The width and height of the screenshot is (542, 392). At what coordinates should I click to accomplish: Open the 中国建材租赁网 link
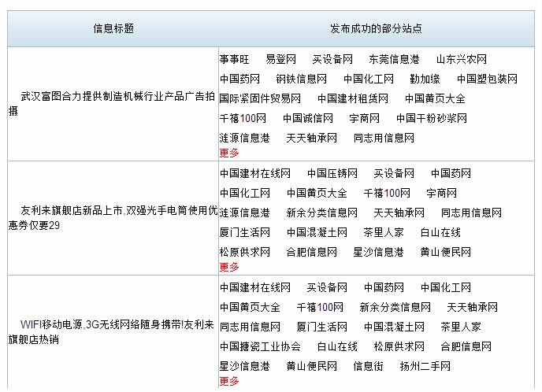[353, 98]
